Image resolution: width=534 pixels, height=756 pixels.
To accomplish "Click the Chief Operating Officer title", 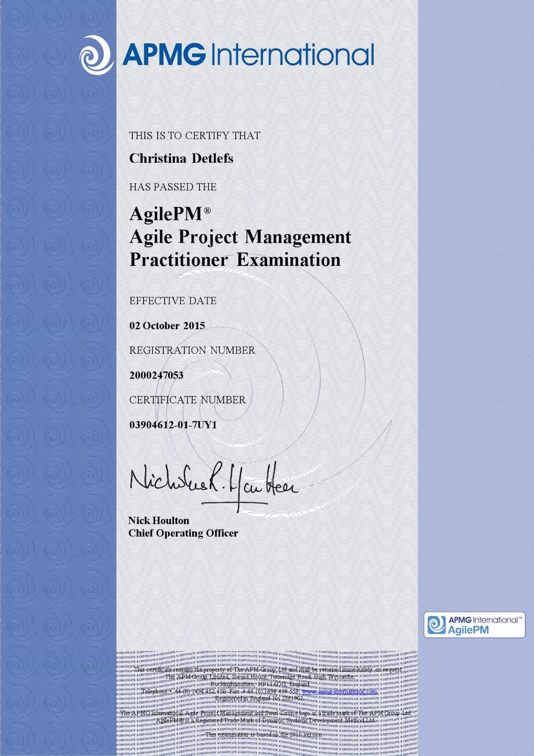I will [x=183, y=533].
